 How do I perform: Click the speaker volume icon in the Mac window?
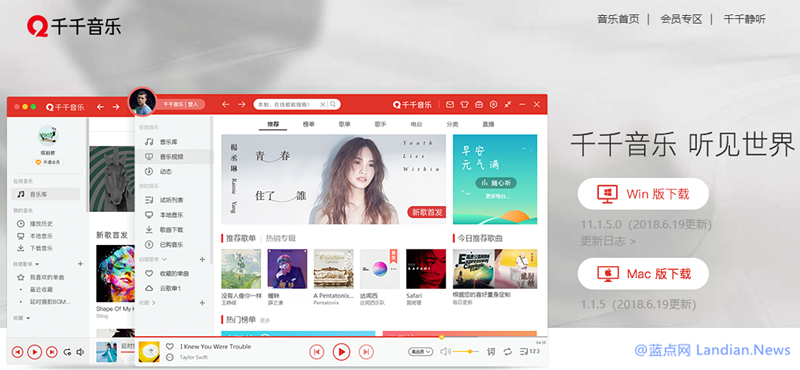pyautogui.click(x=80, y=352)
